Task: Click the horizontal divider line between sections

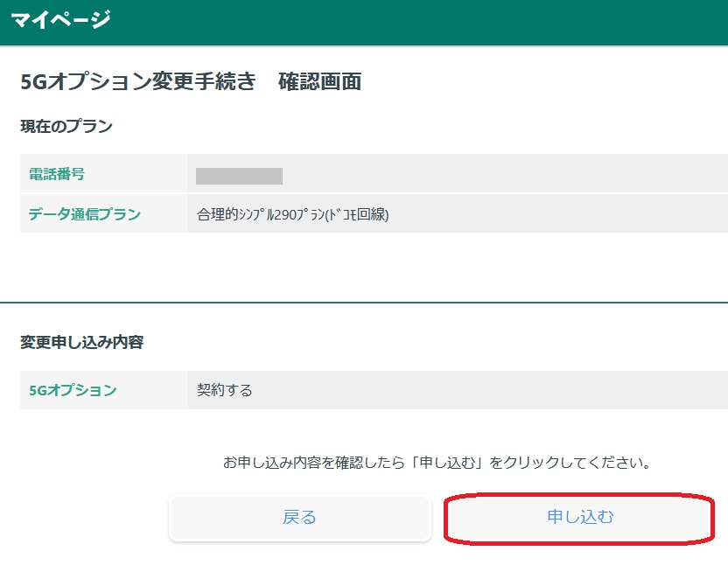Action: [x=364, y=303]
